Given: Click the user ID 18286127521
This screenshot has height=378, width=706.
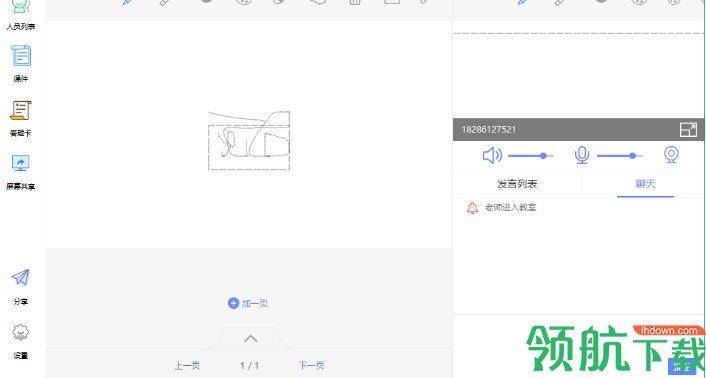Looking at the screenshot, I should click(489, 130).
